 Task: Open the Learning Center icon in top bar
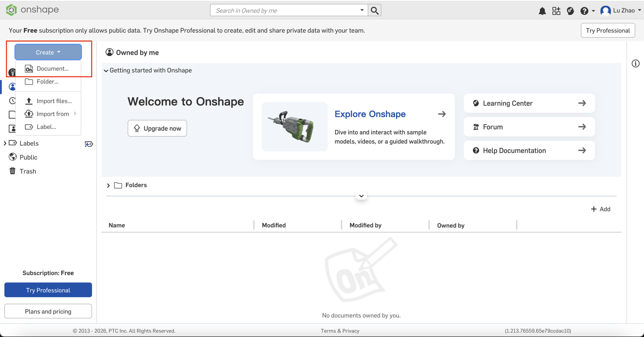coord(570,11)
